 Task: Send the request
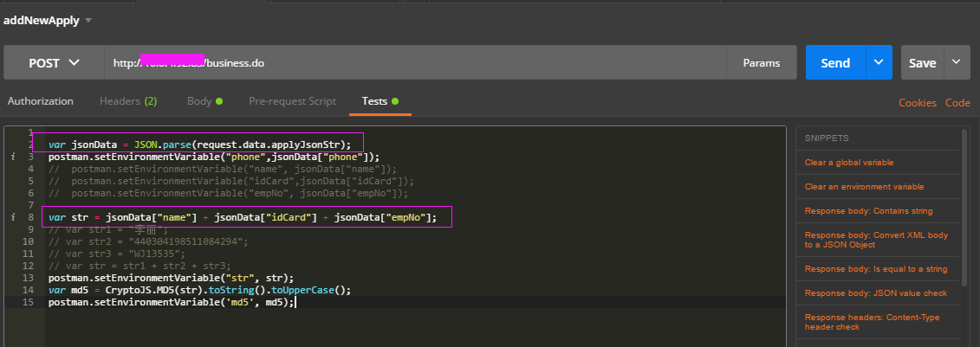[x=835, y=62]
